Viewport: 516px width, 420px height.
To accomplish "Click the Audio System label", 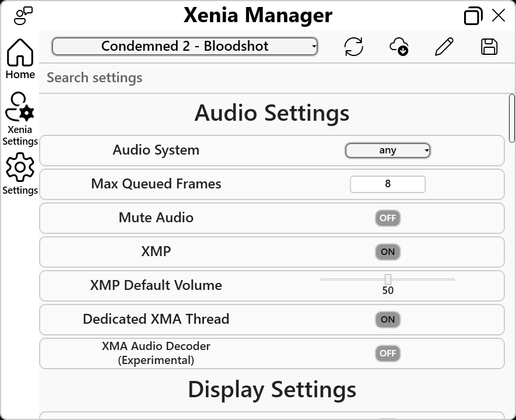I will point(156,150).
